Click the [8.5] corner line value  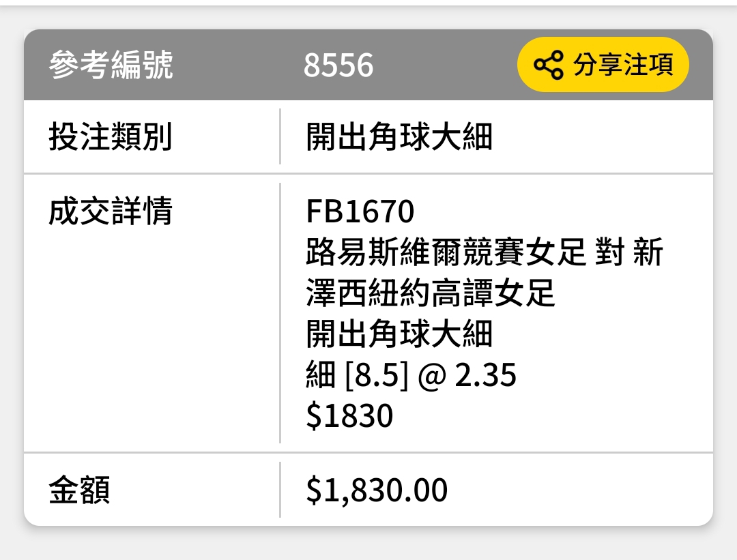click(x=377, y=375)
